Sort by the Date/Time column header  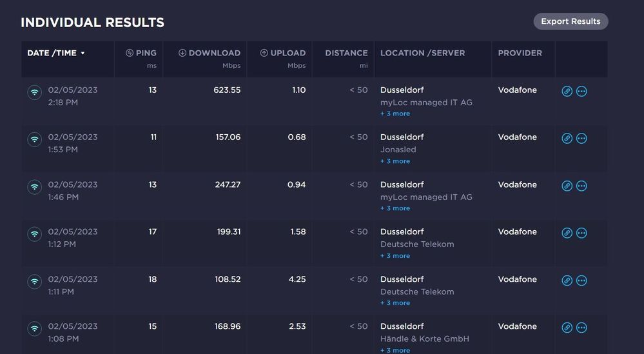point(56,53)
